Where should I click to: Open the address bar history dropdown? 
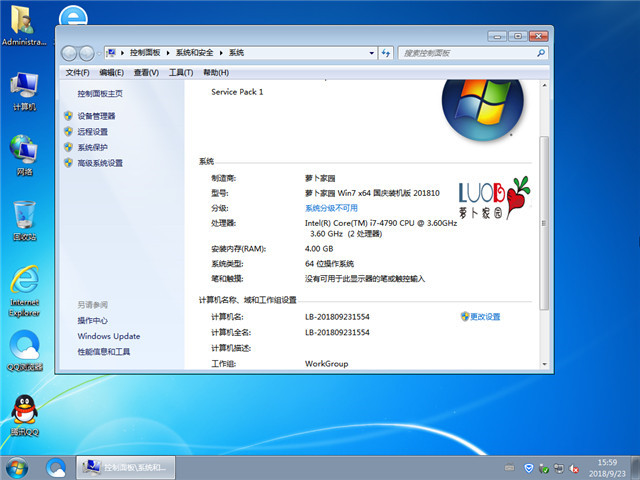(371, 53)
